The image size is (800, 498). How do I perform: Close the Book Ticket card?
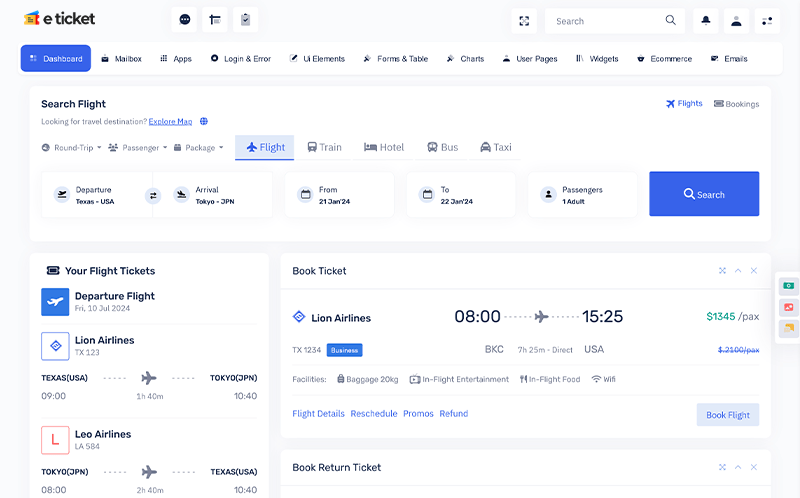[754, 271]
